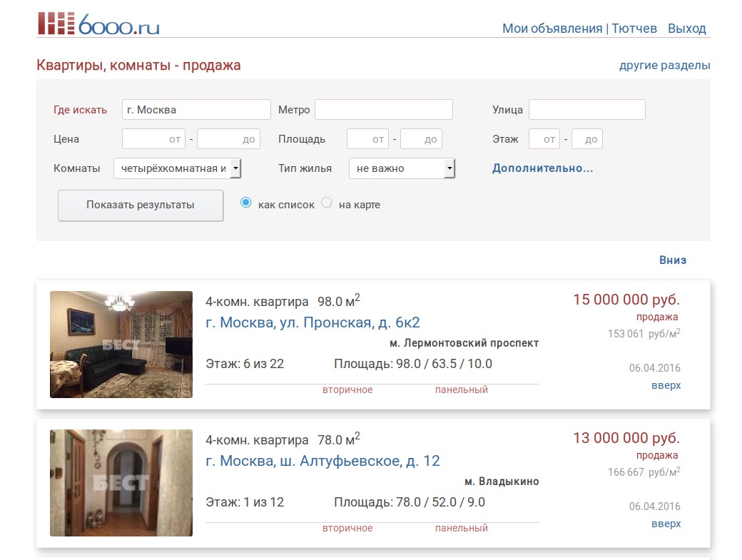Image resolution: width=742 pixels, height=560 pixels.
Task: Click the Этаж 'от' field
Action: pos(544,139)
